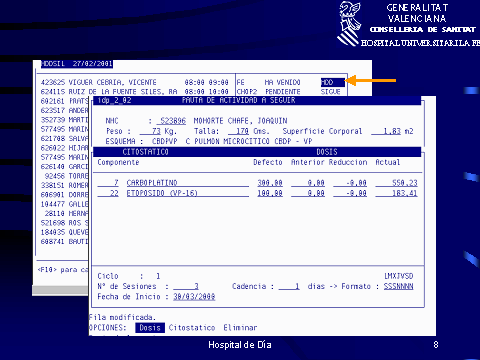Select the Dosis option

click(x=150, y=328)
